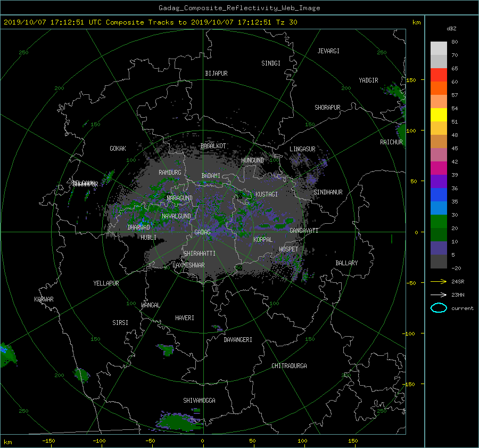Pick the indigo 5–10 dBZ swatch
The width and height of the screenshot is (479, 448).
[439, 248]
